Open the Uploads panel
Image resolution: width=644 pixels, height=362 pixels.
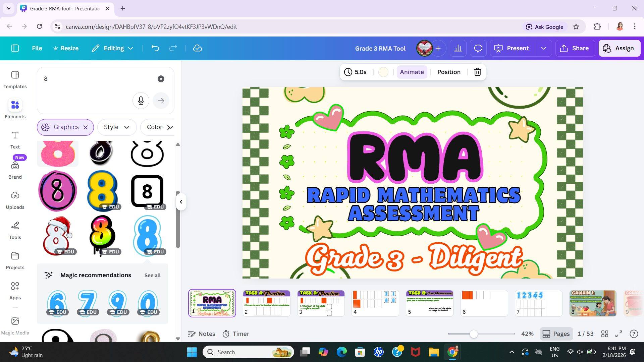click(15, 200)
